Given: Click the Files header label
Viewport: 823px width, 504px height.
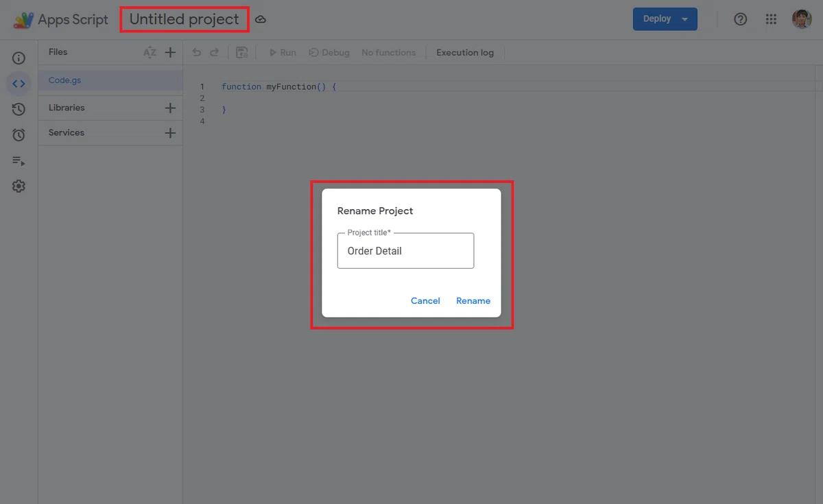Looking at the screenshot, I should pos(58,52).
